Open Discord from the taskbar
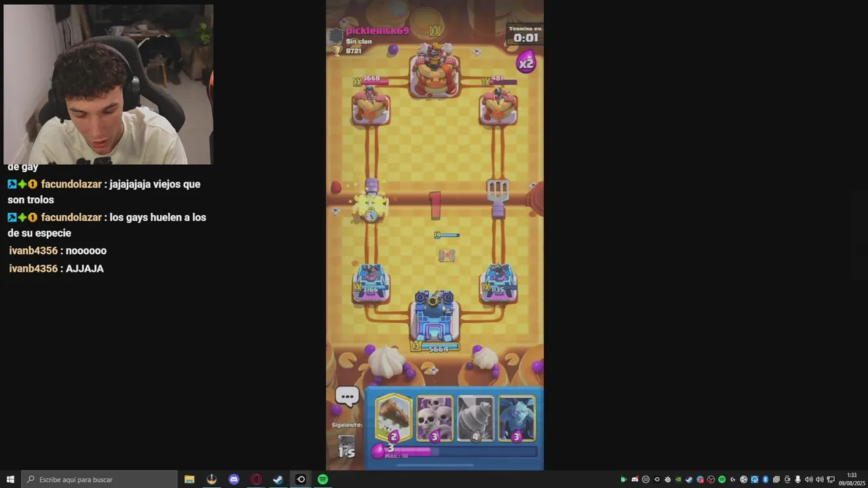This screenshot has width=868, height=488. (x=234, y=479)
